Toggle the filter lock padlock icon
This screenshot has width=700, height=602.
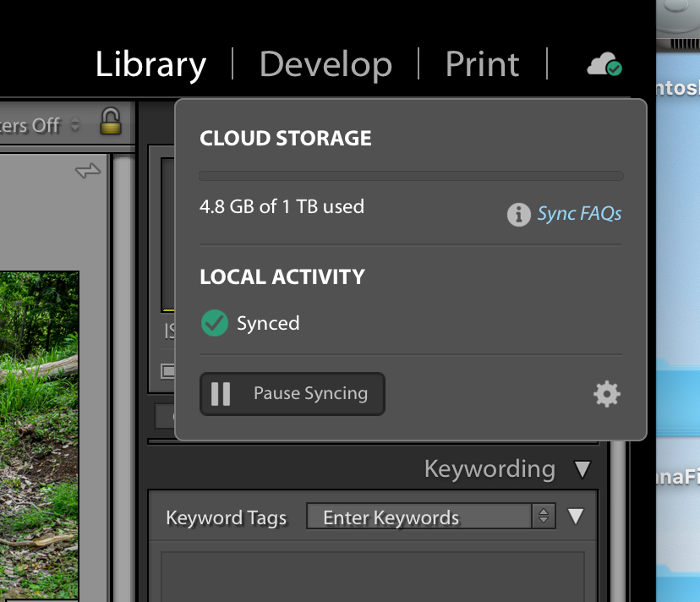[x=110, y=121]
